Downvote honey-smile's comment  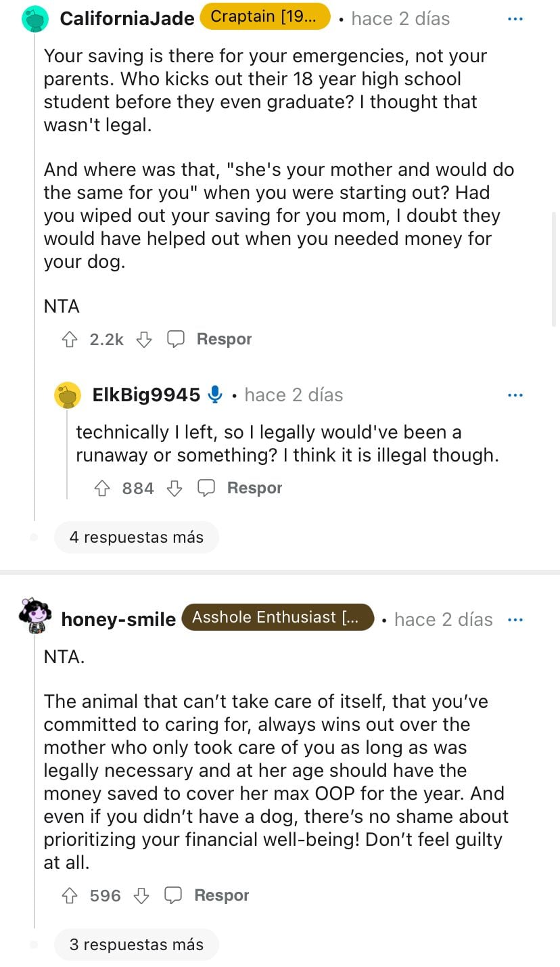tap(141, 895)
